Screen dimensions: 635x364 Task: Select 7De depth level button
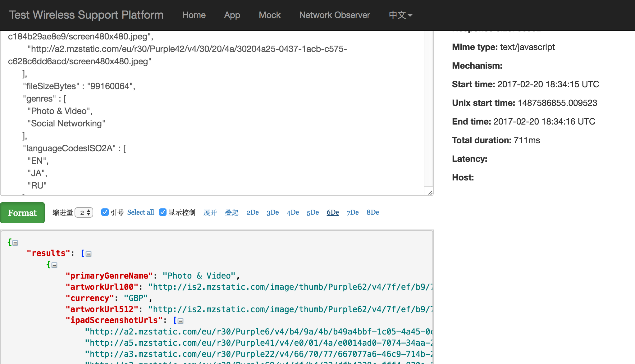point(352,212)
